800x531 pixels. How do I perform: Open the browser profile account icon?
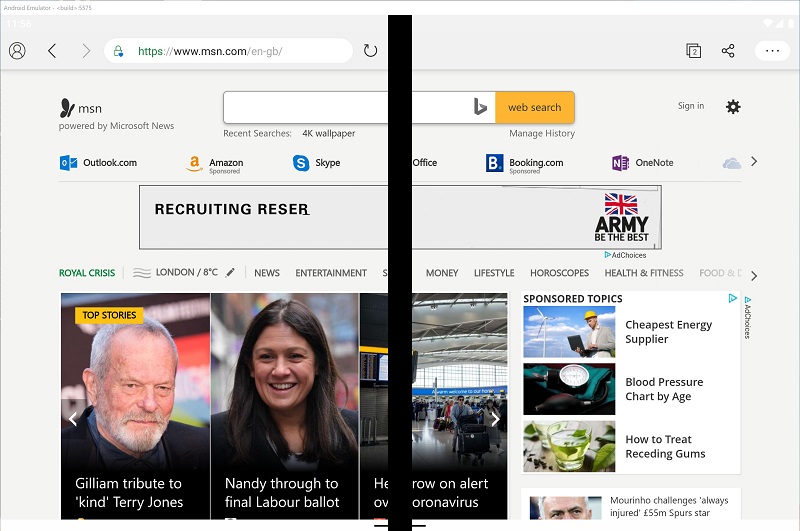click(17, 51)
